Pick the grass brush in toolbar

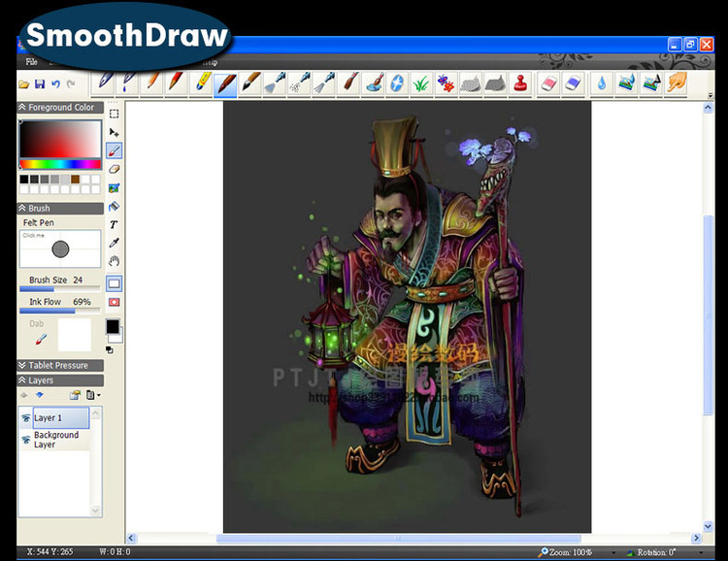tap(420, 83)
